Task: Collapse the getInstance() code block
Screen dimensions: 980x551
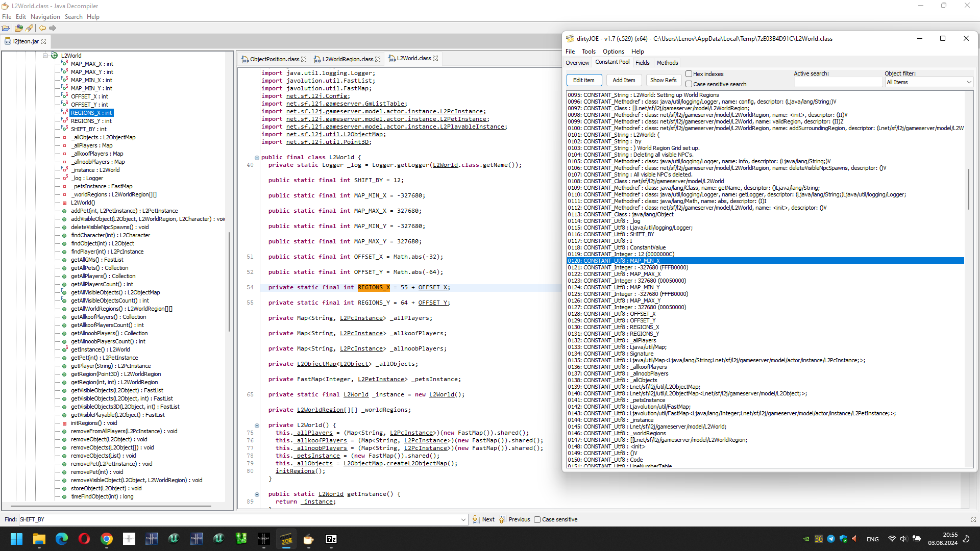Action: click(x=257, y=494)
